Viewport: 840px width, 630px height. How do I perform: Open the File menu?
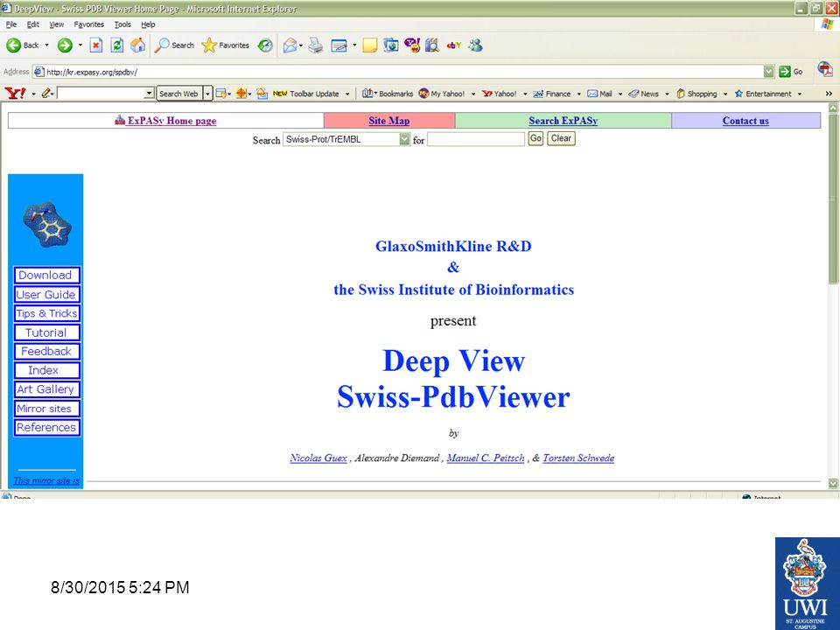tap(11, 24)
